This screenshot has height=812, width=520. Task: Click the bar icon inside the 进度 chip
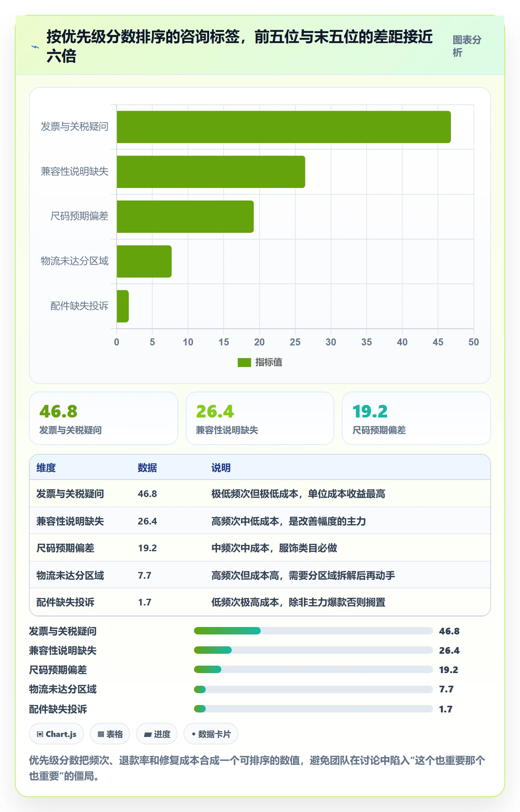[x=147, y=734]
